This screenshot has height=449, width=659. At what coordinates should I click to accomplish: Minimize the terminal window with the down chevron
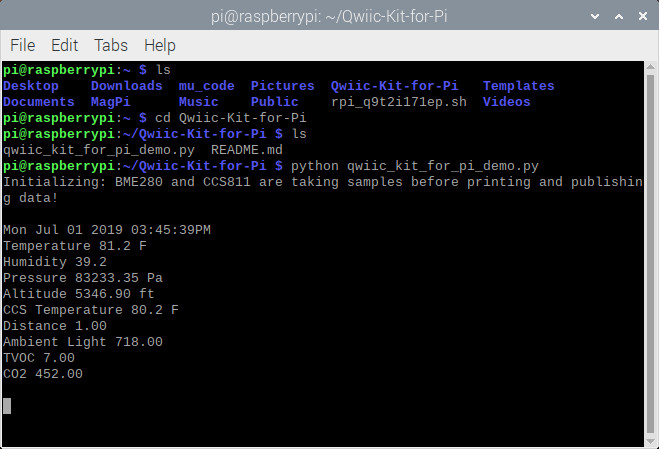coord(595,16)
